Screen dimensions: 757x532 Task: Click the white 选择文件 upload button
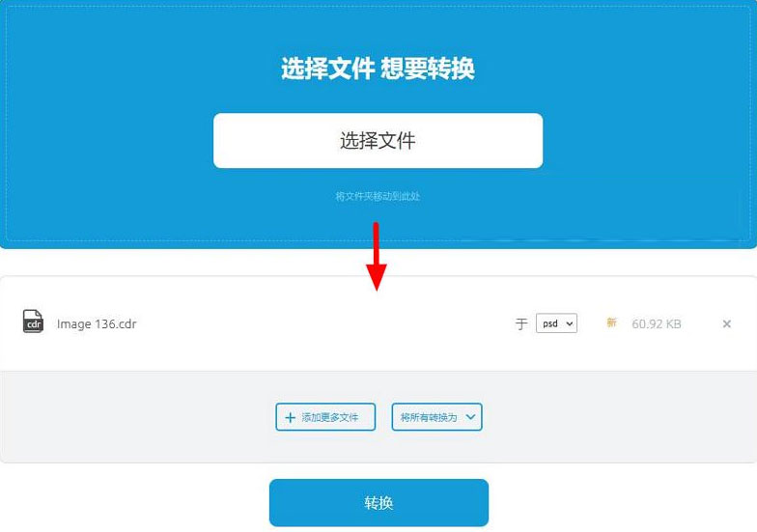pos(378,141)
